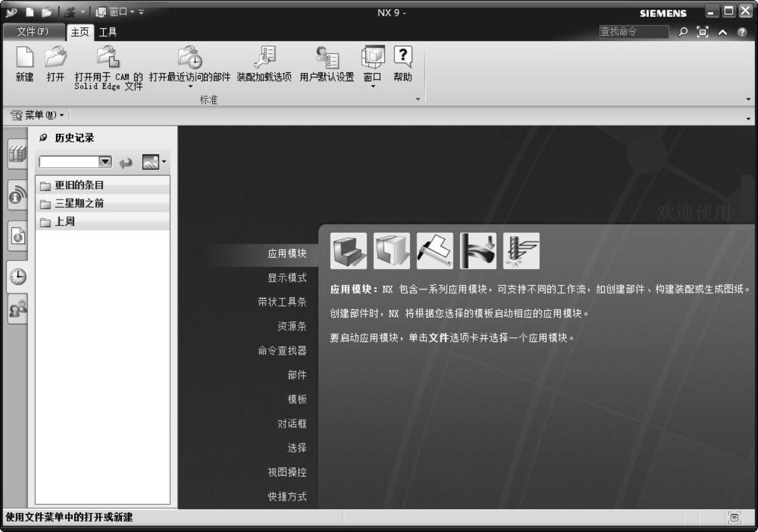Select 带状工具条 welcome topic
This screenshot has height=532, width=758.
pos(282,303)
